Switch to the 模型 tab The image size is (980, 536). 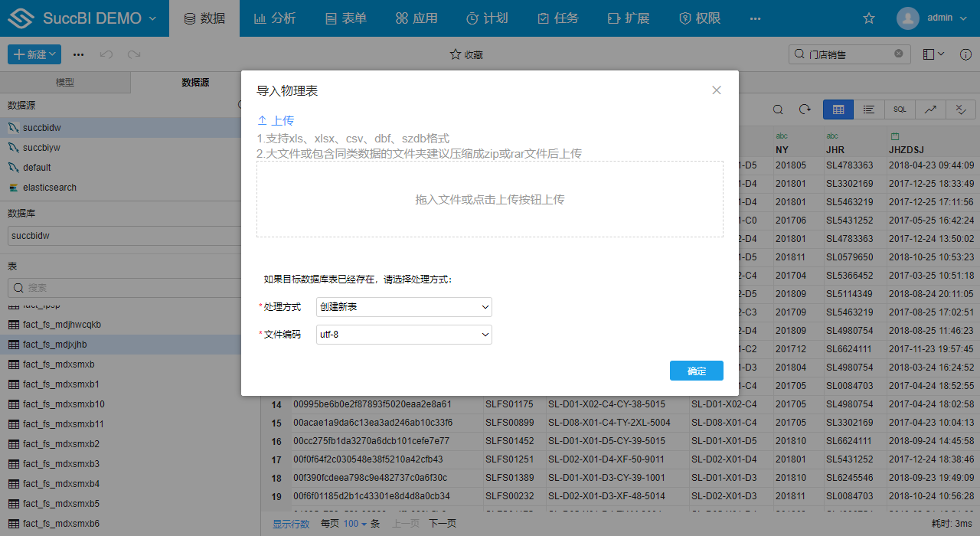[x=65, y=82]
